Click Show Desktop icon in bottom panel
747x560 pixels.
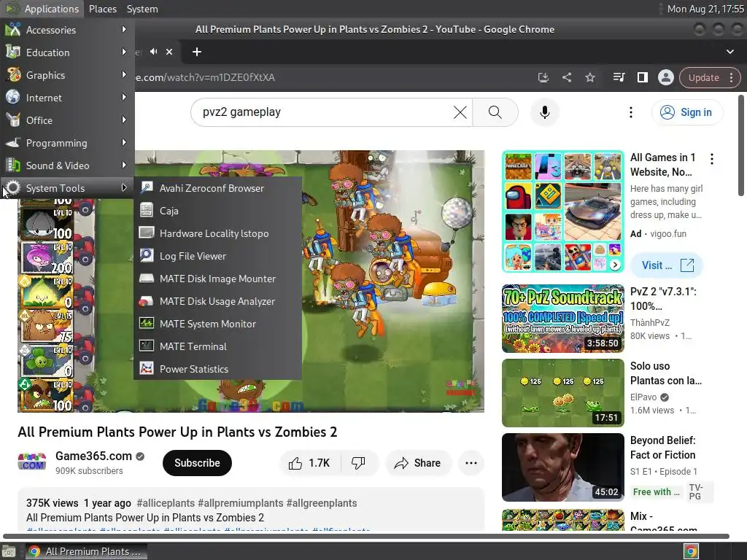coord(9,551)
